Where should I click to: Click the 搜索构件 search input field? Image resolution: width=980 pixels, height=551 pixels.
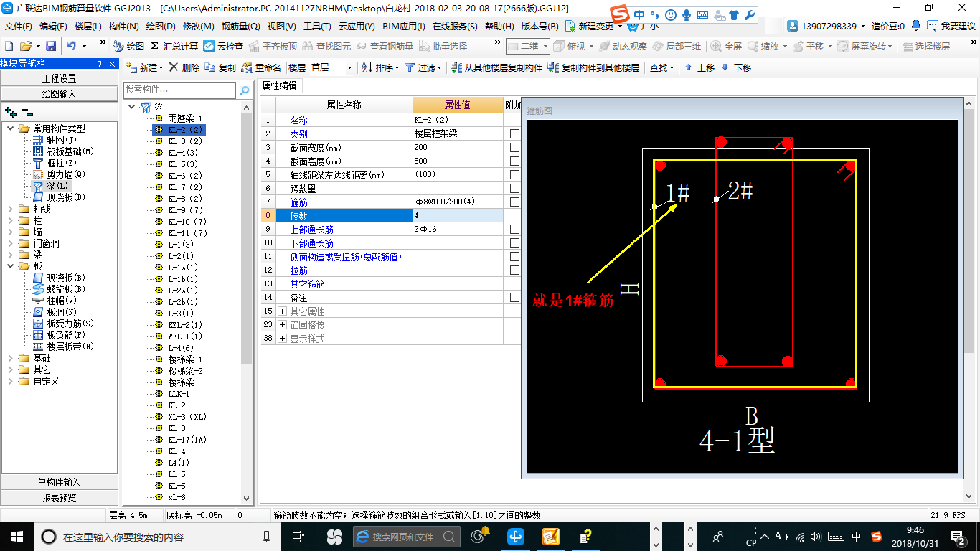click(179, 90)
